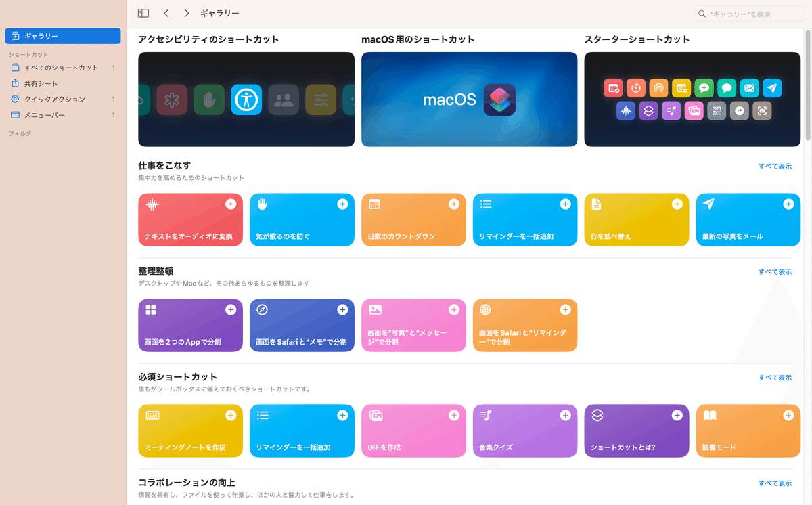Show all in 仕事をこなす section

(775, 166)
